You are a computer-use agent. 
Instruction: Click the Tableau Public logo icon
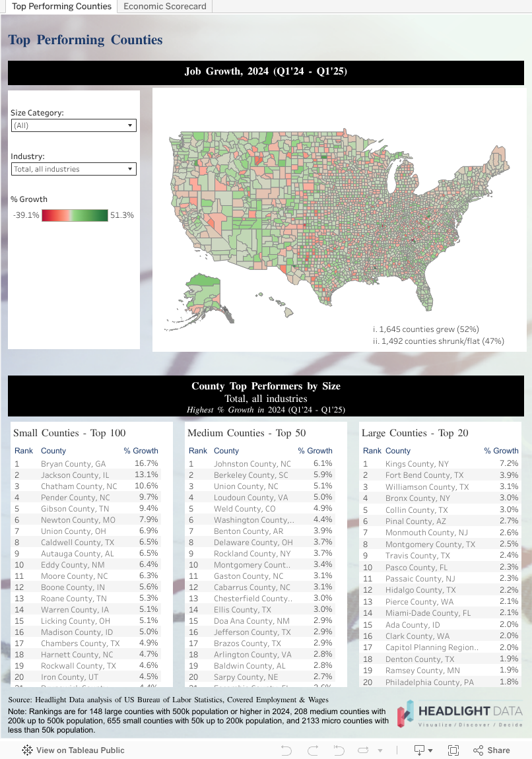click(27, 750)
